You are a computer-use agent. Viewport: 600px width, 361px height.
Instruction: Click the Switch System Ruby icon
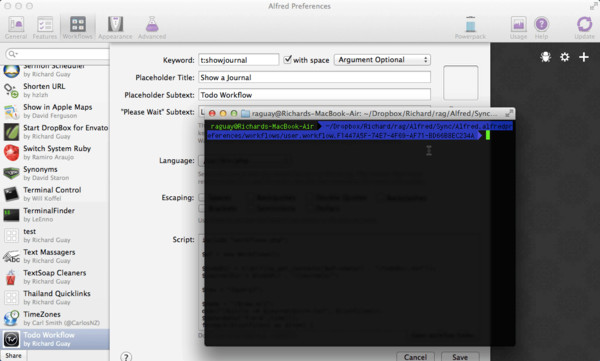11,152
